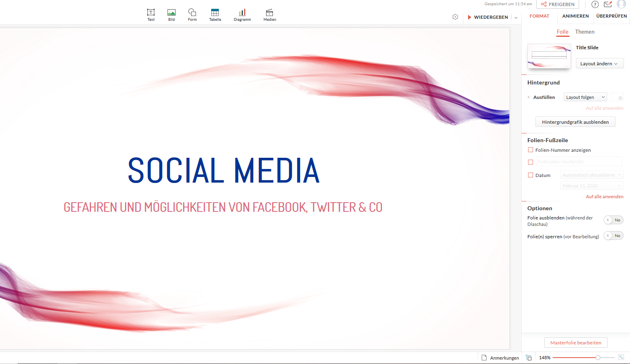Click the grid and guides icon
Viewport: 630px width, 364px height.
[529, 358]
